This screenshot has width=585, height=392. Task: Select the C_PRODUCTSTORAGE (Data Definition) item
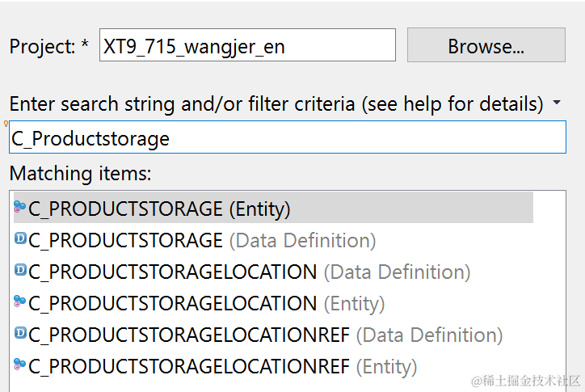202,240
